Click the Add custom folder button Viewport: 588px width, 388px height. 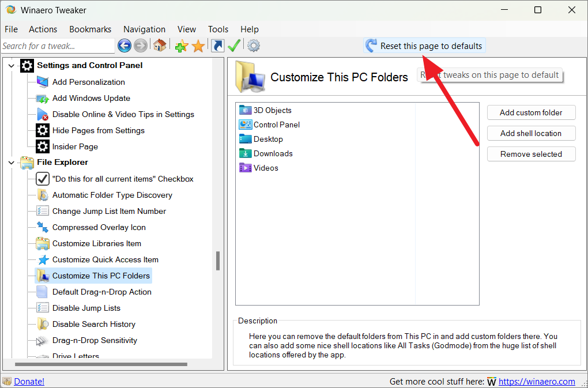(531, 112)
